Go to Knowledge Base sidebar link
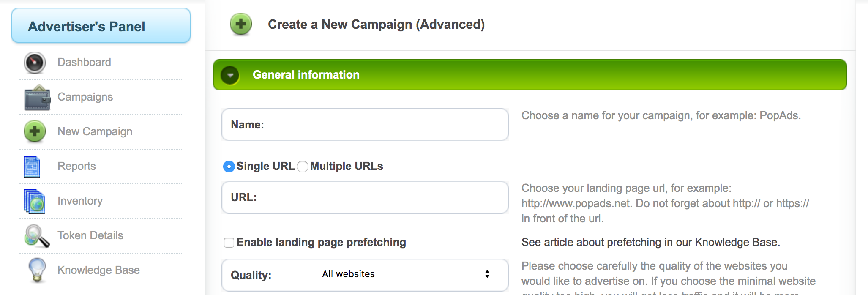The image size is (868, 295). tap(98, 270)
